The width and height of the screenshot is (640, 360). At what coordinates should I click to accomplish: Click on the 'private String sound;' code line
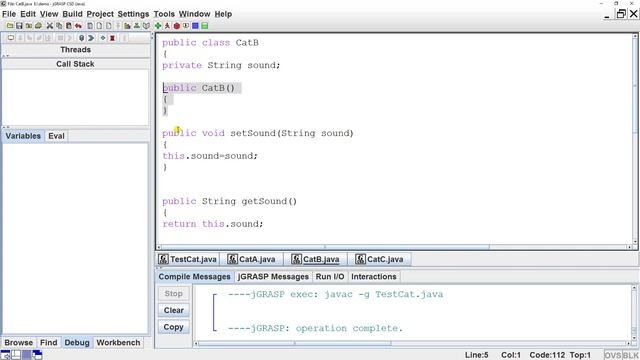(x=221, y=65)
